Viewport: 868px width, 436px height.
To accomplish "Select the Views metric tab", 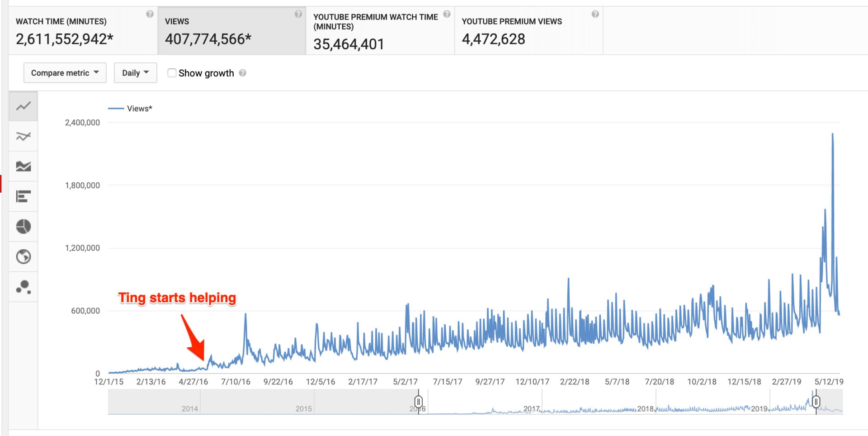I will pos(232,31).
